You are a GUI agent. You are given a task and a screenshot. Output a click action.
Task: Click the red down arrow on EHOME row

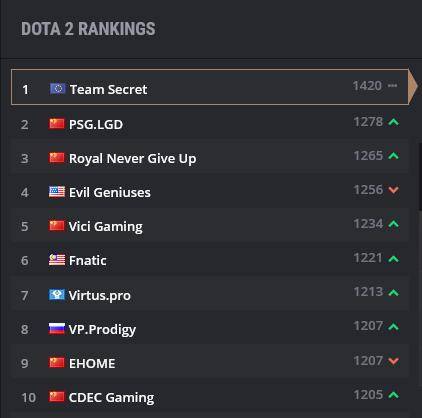394,361
